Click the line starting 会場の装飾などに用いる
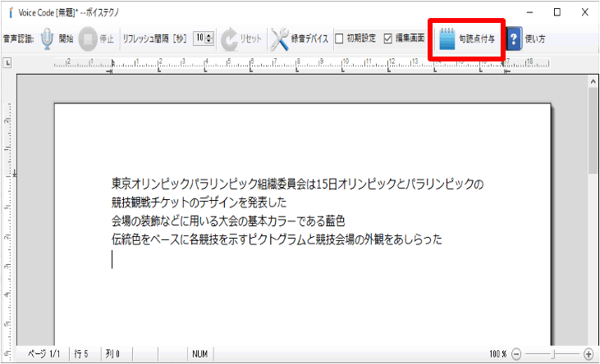The image size is (600, 364). coord(228,221)
